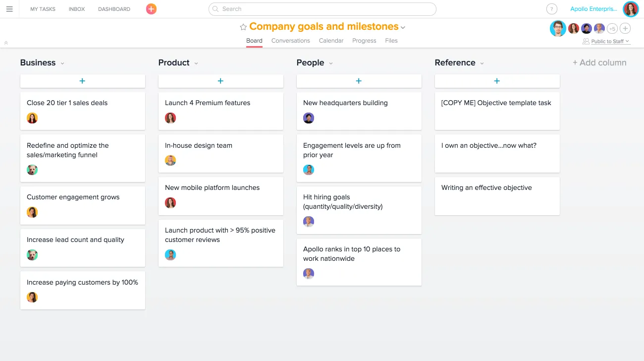
Task: Open the COPY ME Objective template task card
Action: tap(497, 111)
